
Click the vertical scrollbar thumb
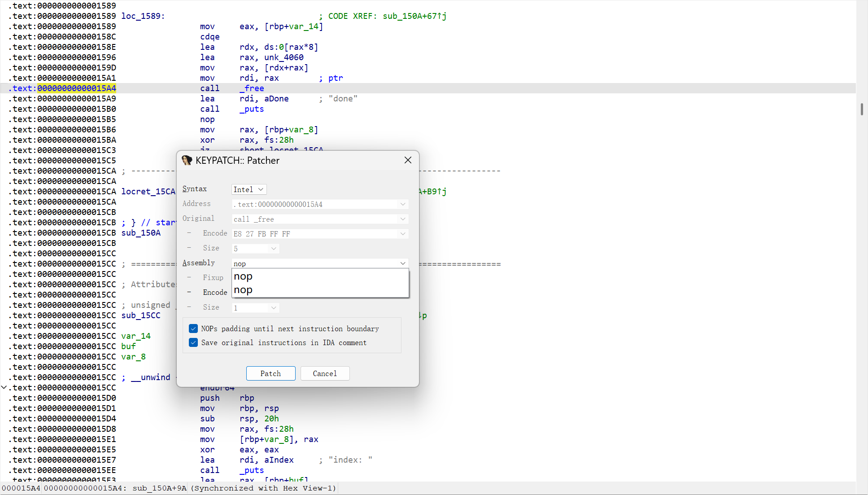coord(861,109)
